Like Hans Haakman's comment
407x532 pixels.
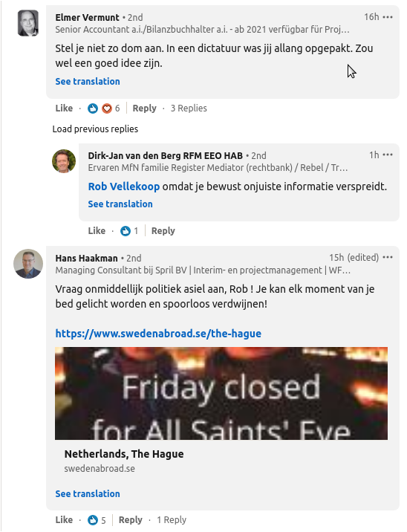(64, 520)
